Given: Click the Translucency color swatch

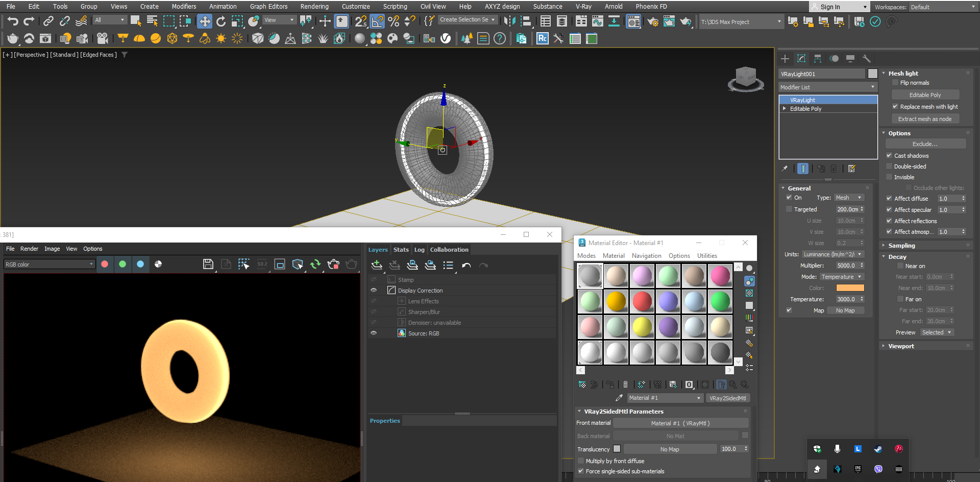Looking at the screenshot, I should coord(617,449).
